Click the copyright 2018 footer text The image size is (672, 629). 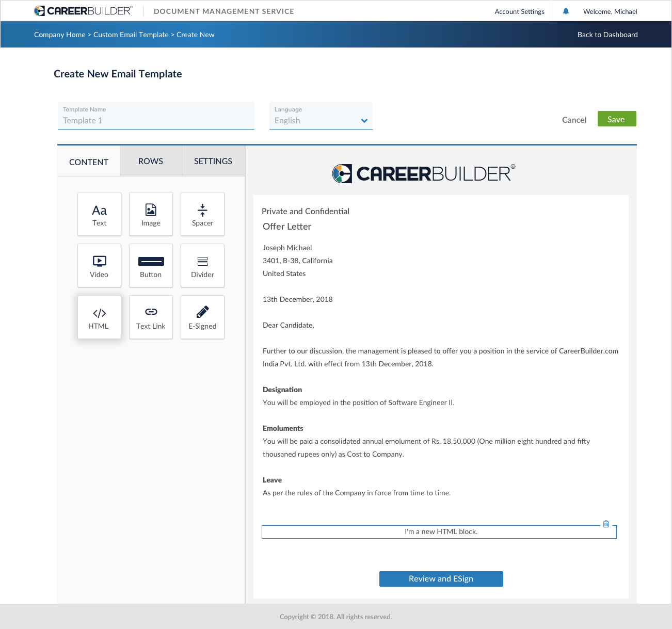(336, 617)
